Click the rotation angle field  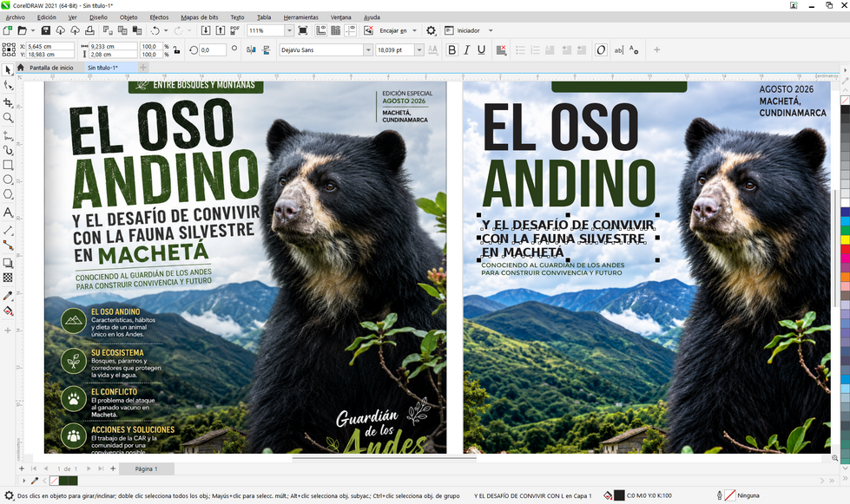click(x=213, y=49)
